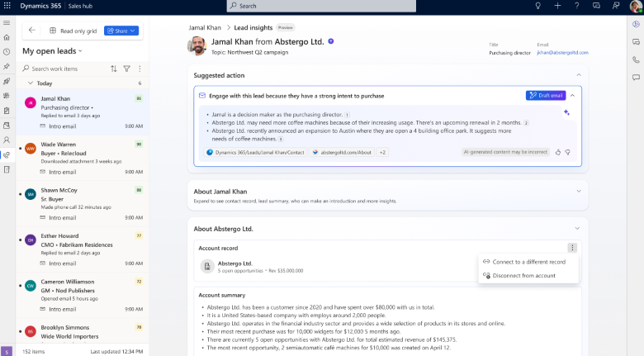This screenshot has width=644, height=356.
Task: Click the back arrow in work list
Action: [x=31, y=31]
